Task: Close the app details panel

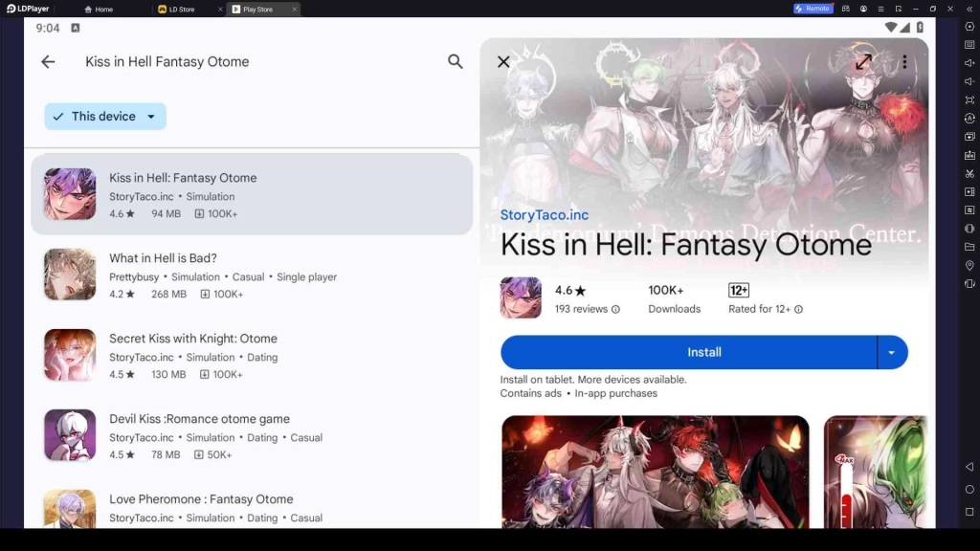Action: tap(503, 61)
